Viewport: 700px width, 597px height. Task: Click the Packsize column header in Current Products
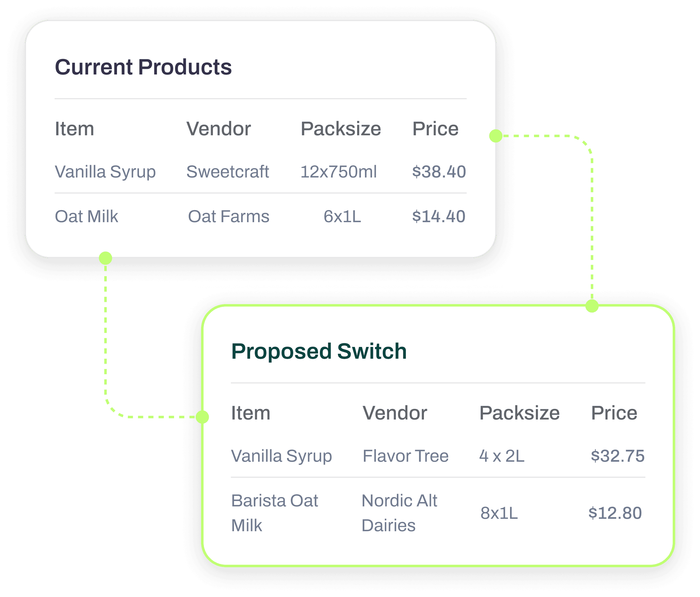341,129
